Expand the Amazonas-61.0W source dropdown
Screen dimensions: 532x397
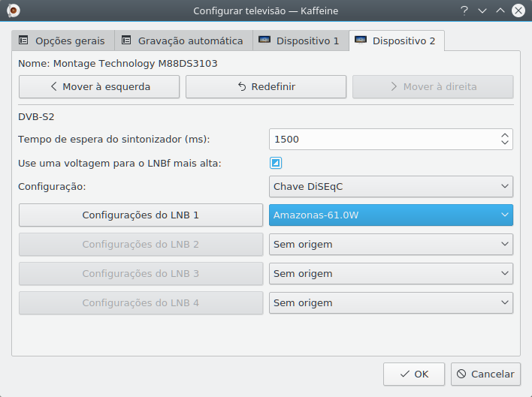(391, 215)
